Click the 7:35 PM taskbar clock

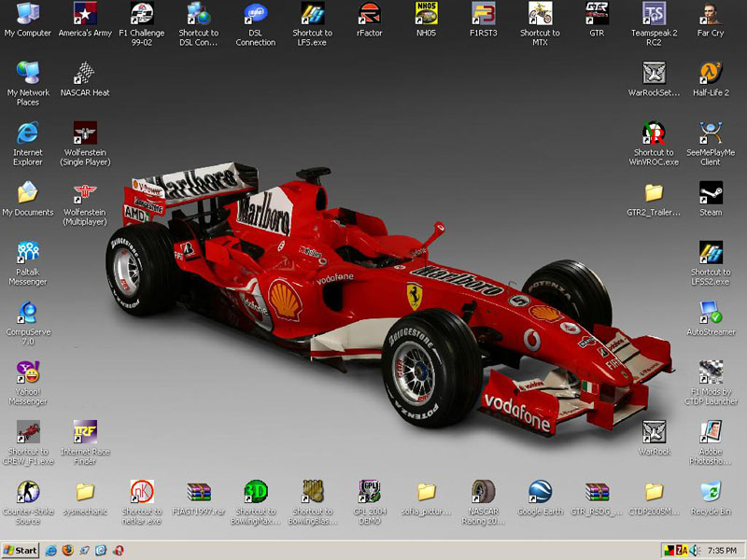coord(722,551)
